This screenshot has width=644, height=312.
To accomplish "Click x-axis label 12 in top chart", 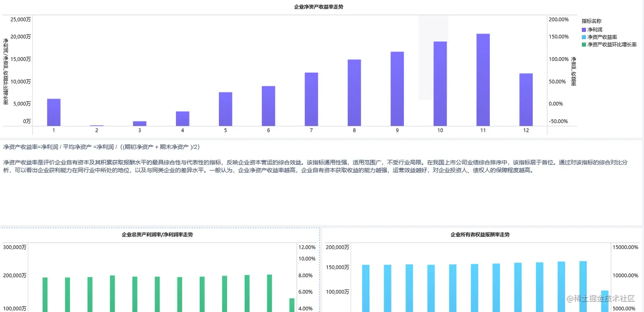I will pos(526,130).
